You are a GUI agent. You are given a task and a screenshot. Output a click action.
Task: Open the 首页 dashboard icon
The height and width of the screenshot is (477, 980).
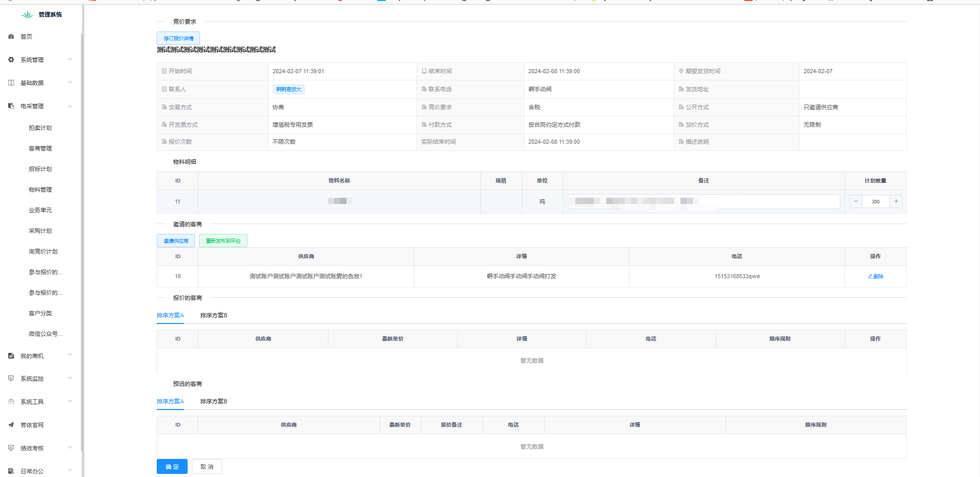tap(11, 37)
